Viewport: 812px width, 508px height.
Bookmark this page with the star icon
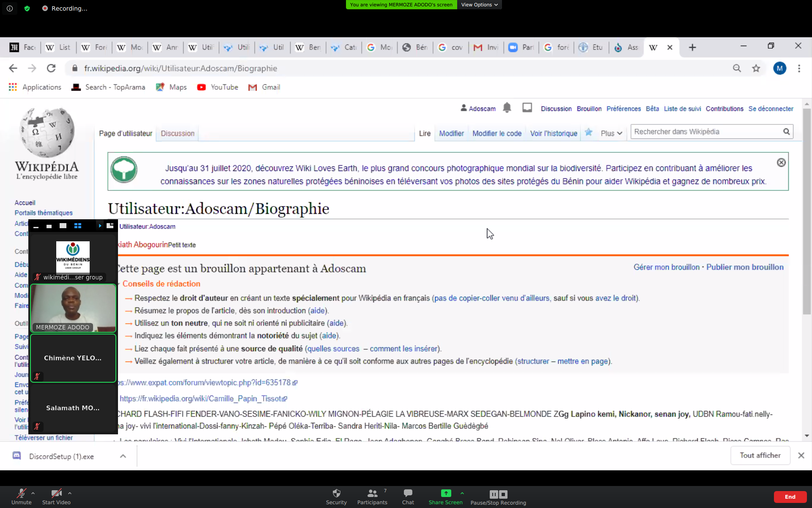click(x=756, y=68)
